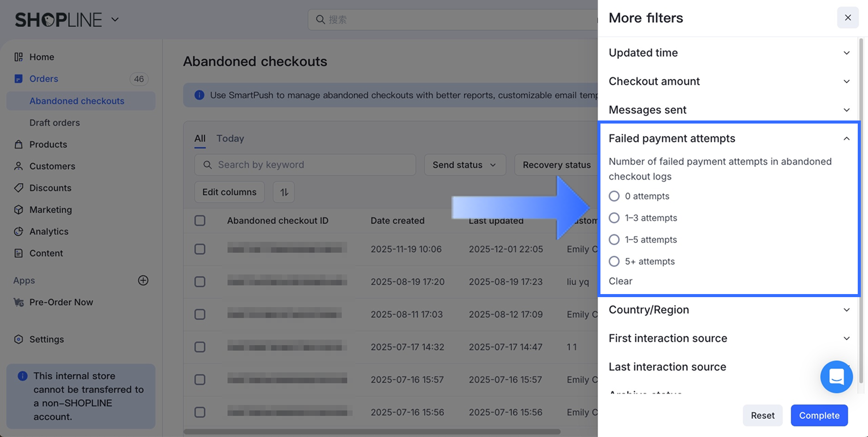Screen dimensions: 868x437
Task: Click the Customers person icon
Action: pyautogui.click(x=19, y=166)
